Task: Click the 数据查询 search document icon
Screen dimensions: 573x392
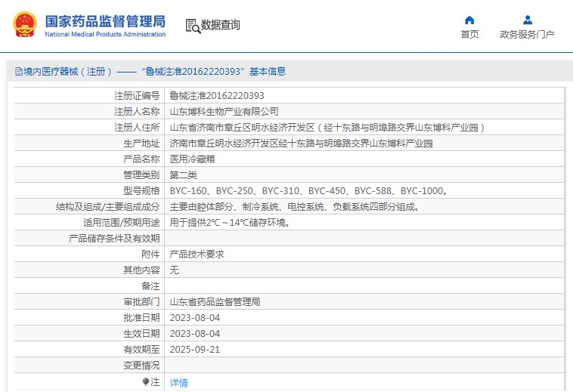Action: pos(193,26)
